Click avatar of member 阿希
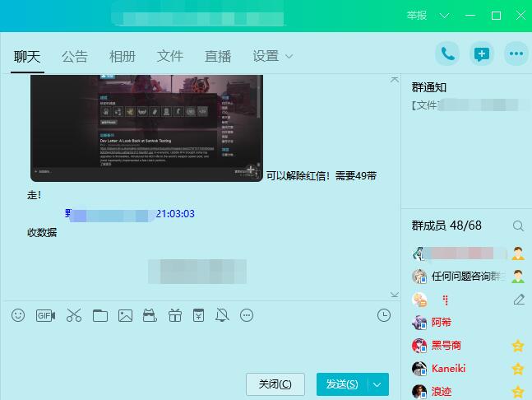Screen dimensions: 532x400 419,323
